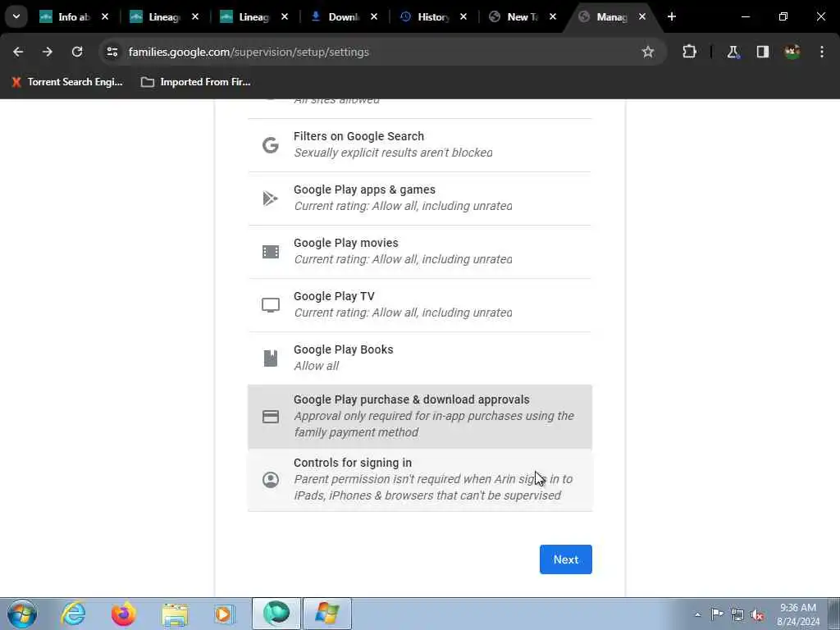Open Torrent Search Engi... bookmark
This screenshot has width=840, height=630.
(x=67, y=82)
